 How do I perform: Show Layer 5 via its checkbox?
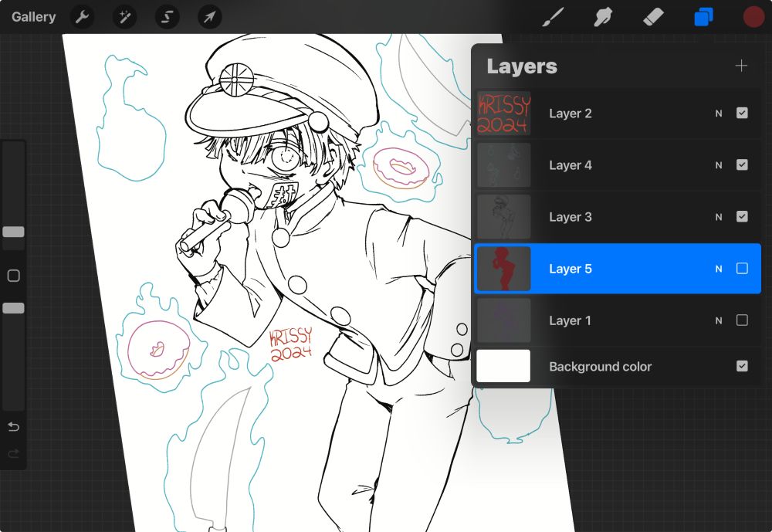(742, 269)
